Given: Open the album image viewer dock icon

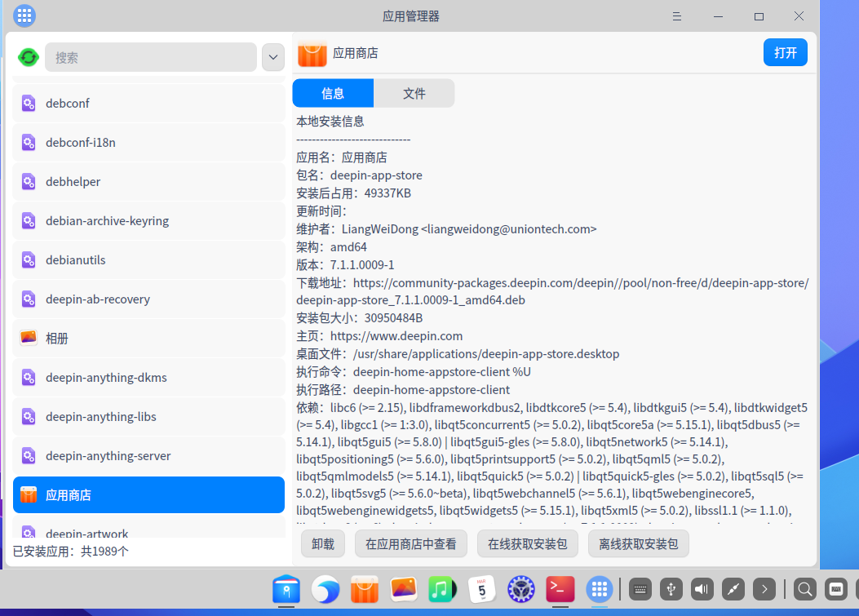Looking at the screenshot, I should [404, 590].
